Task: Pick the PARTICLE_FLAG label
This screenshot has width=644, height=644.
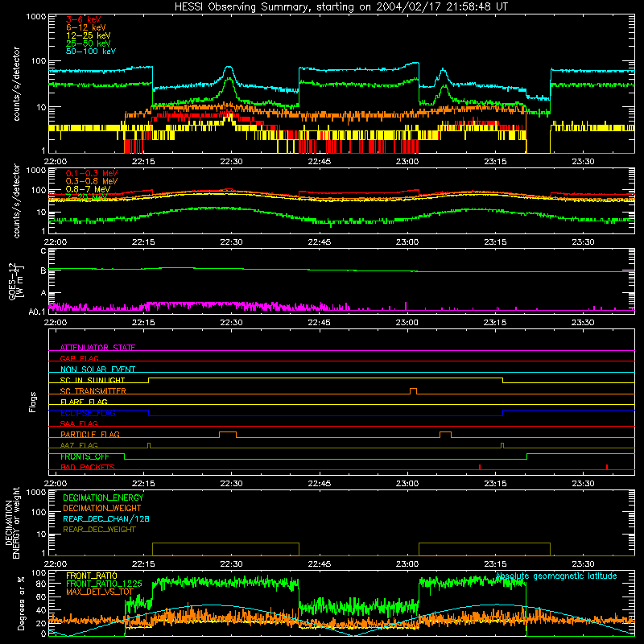Action: [x=90, y=434]
